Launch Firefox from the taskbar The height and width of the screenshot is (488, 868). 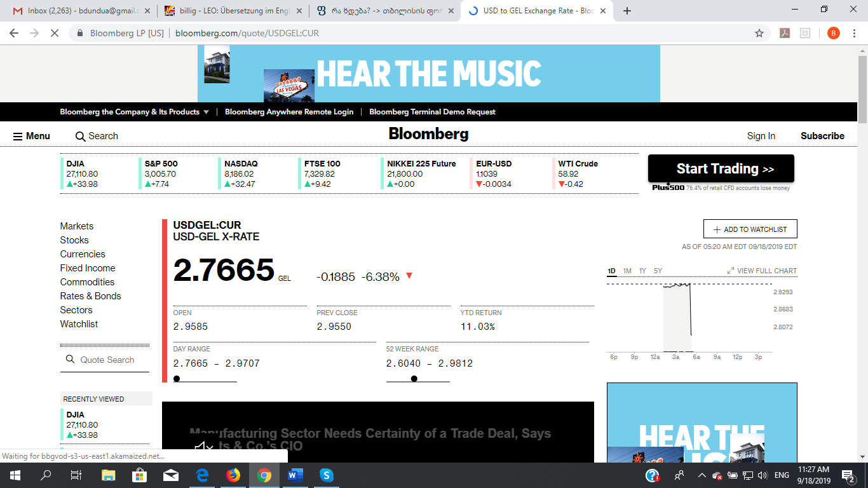click(233, 475)
